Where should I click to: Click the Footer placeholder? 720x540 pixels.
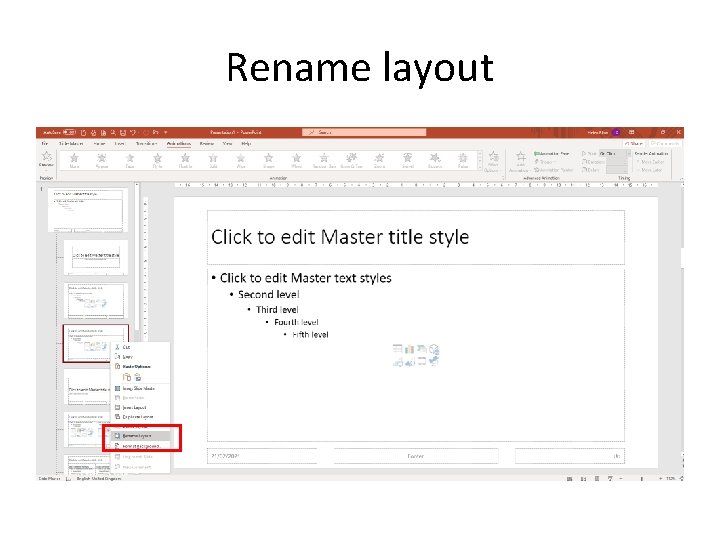416,456
